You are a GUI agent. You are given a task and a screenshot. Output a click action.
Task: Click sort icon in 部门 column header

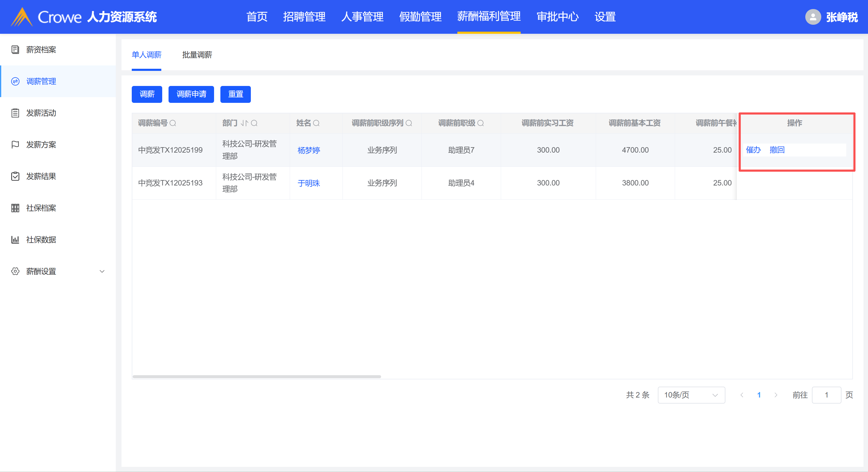pyautogui.click(x=244, y=123)
